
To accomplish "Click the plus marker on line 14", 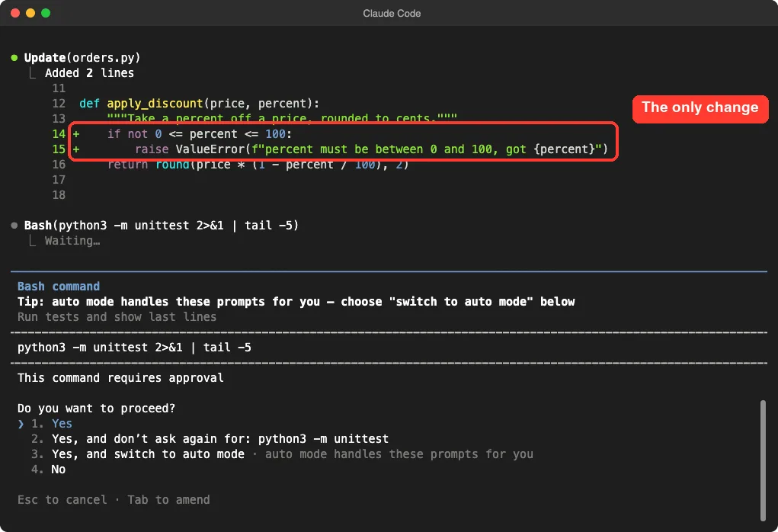I will point(76,134).
